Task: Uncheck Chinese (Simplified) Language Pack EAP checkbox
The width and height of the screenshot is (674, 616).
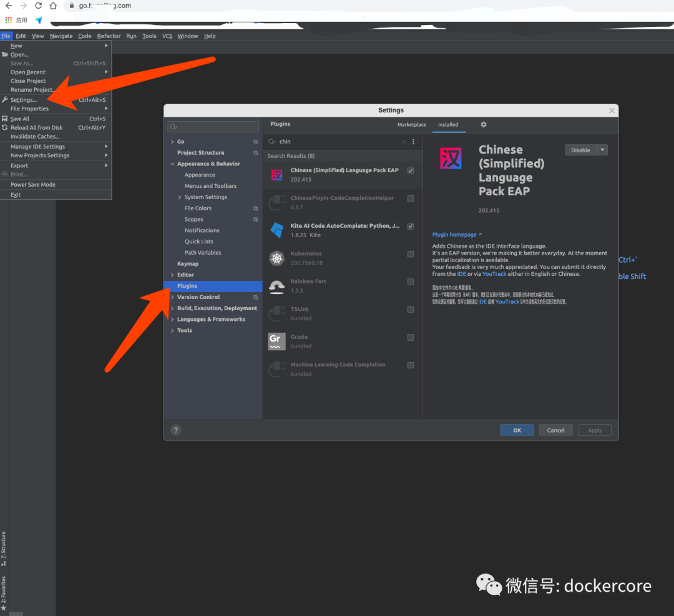Action: (411, 170)
